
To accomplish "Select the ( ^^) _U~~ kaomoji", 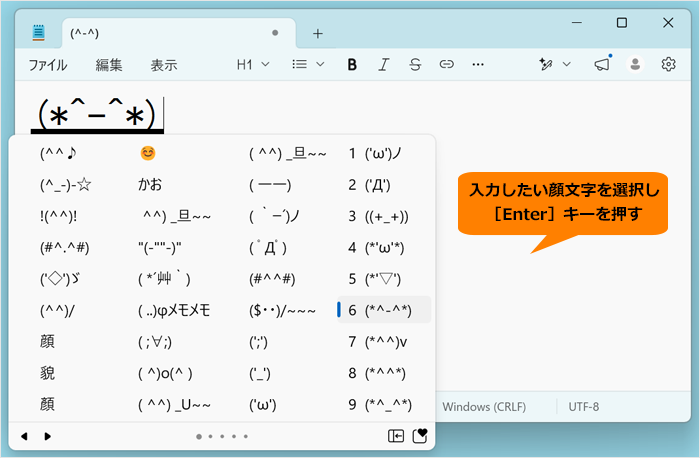I will pyautogui.click(x=174, y=405).
